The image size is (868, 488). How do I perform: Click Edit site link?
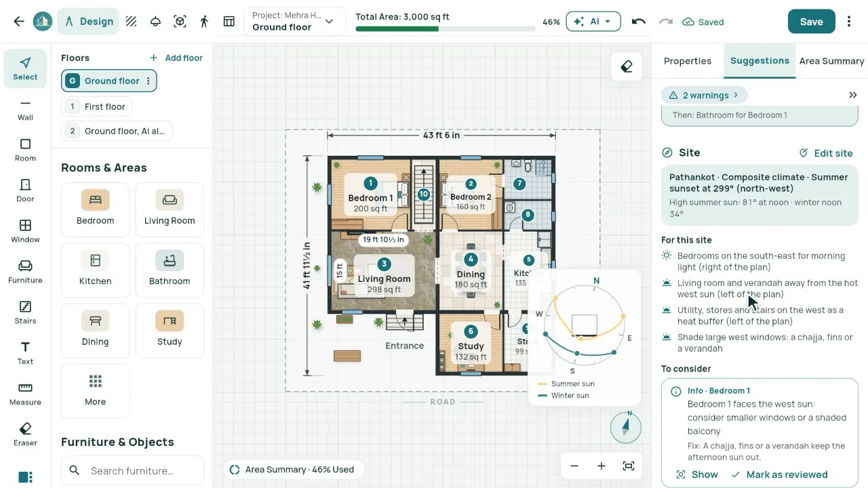826,153
